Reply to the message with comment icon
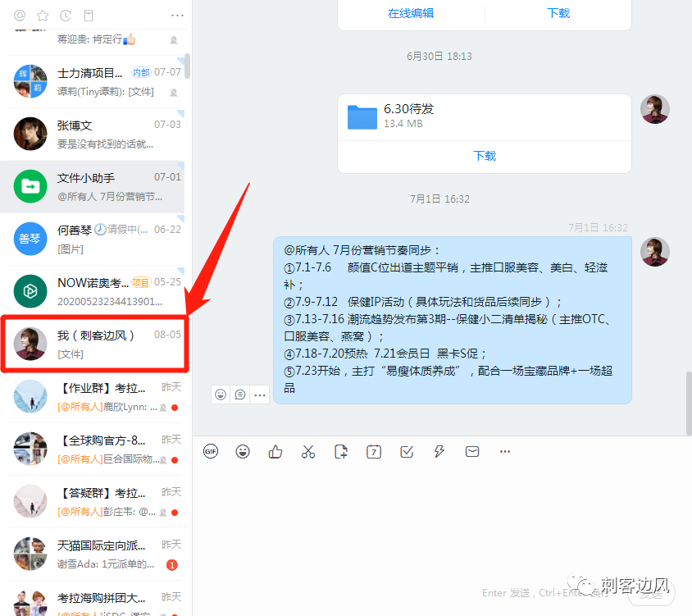 [240, 395]
